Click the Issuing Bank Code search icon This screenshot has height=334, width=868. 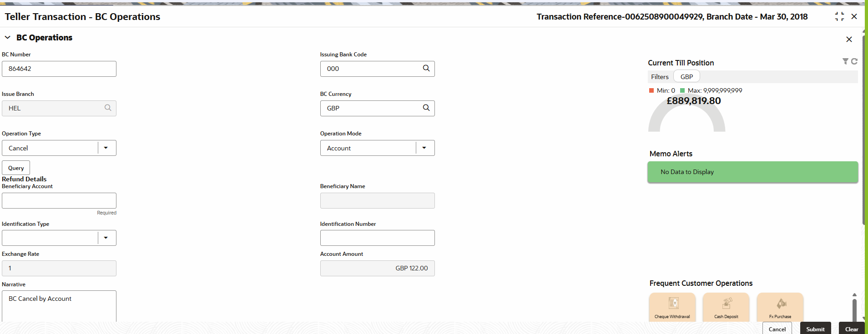(426, 68)
